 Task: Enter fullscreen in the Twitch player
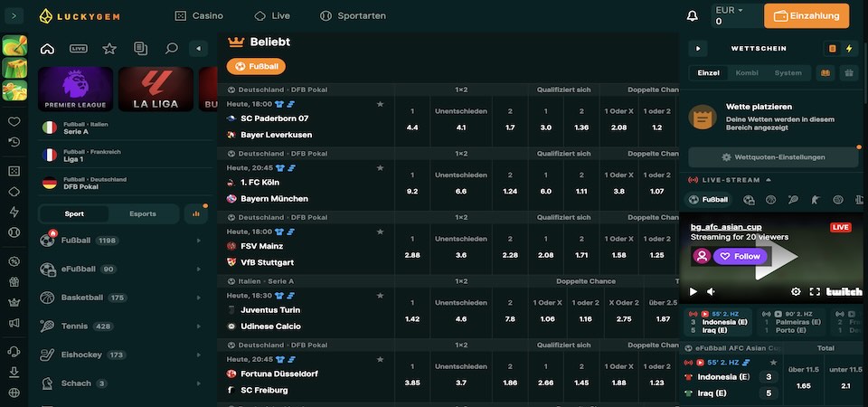coord(815,292)
